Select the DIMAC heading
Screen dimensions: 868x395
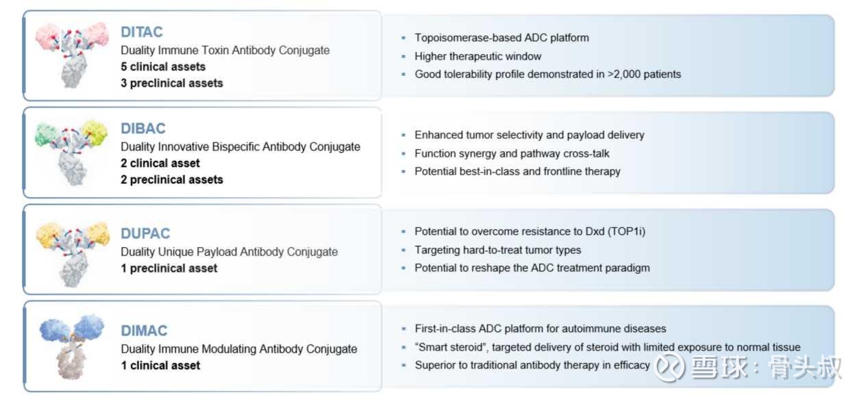coord(144,331)
